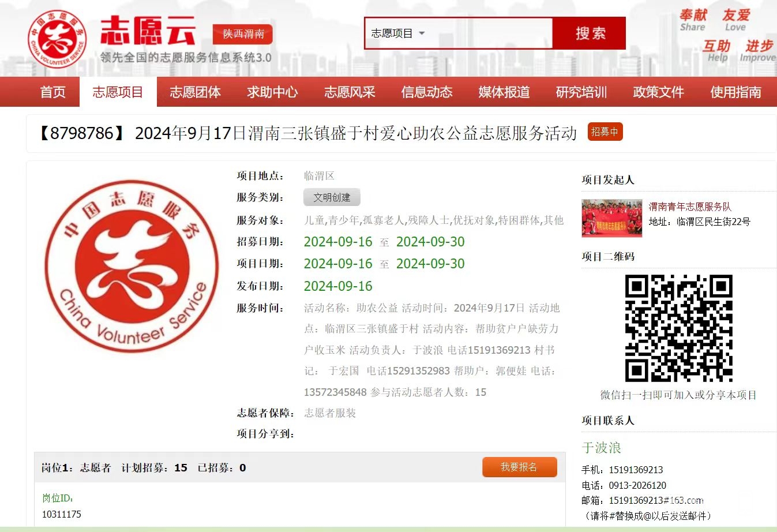Open the 研究培训 nav tab

click(581, 92)
